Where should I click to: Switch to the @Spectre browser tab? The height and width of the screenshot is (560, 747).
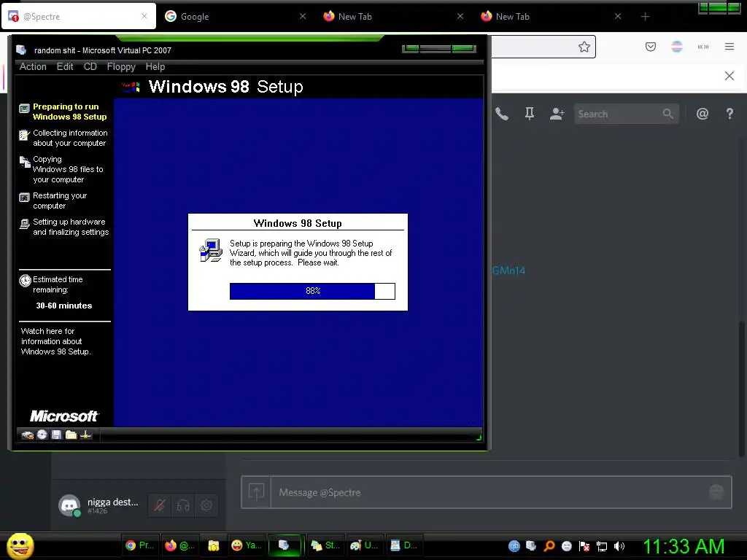(x=79, y=17)
